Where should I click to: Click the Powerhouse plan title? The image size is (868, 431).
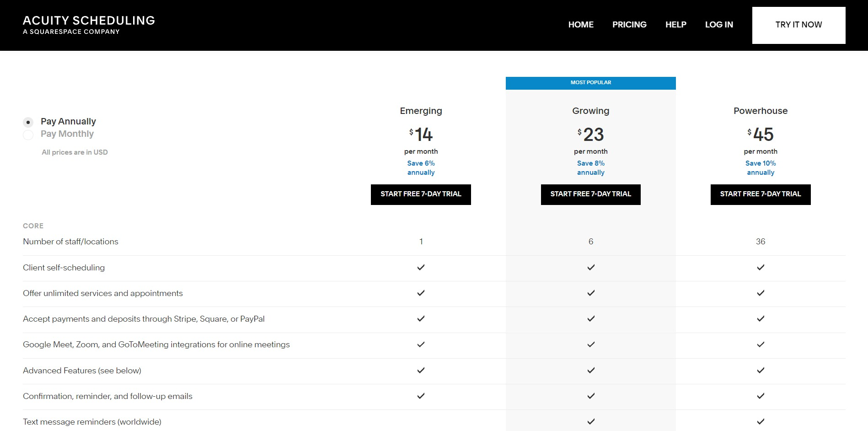tap(761, 111)
